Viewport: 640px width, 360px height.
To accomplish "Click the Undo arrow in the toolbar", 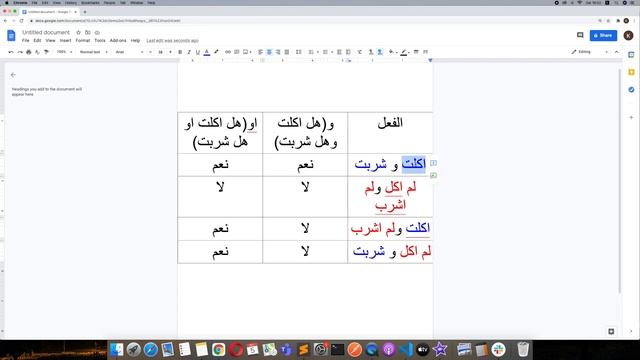I will (11, 52).
